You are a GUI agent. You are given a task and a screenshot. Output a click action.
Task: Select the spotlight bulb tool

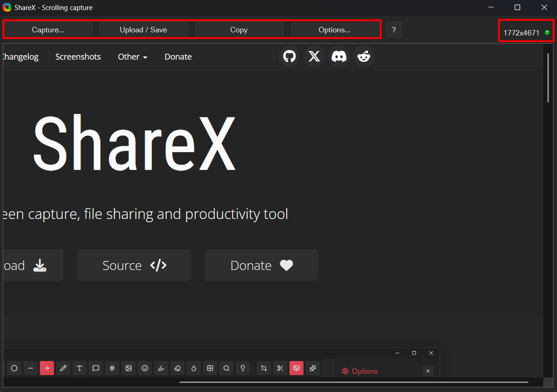[243, 368]
